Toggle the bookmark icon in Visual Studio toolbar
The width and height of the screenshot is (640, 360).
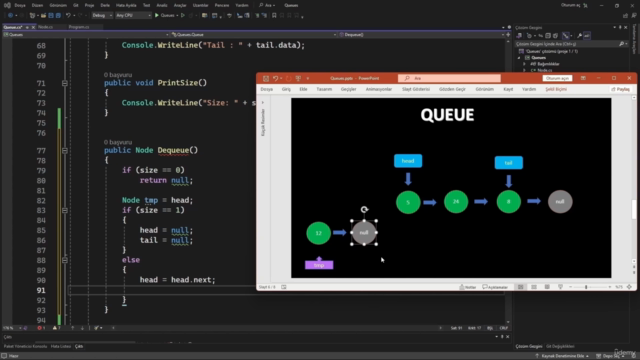click(x=274, y=16)
